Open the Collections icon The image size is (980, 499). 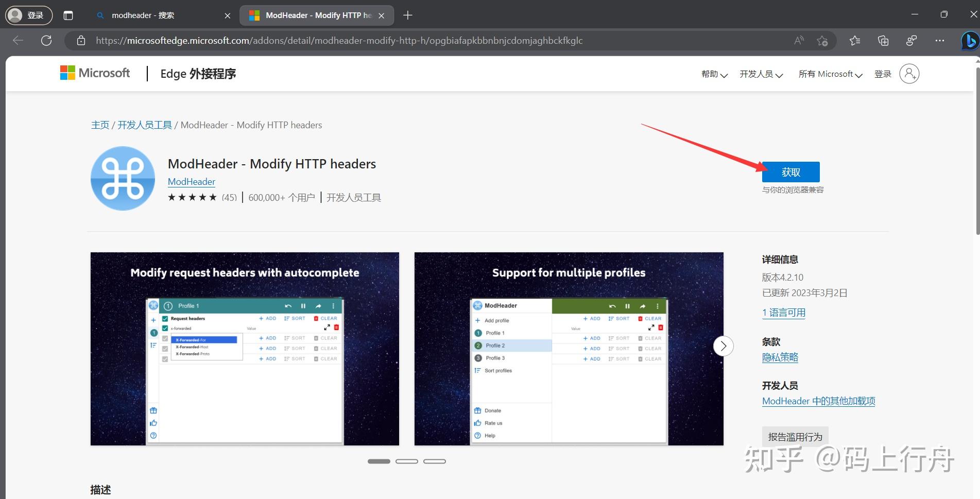(883, 41)
